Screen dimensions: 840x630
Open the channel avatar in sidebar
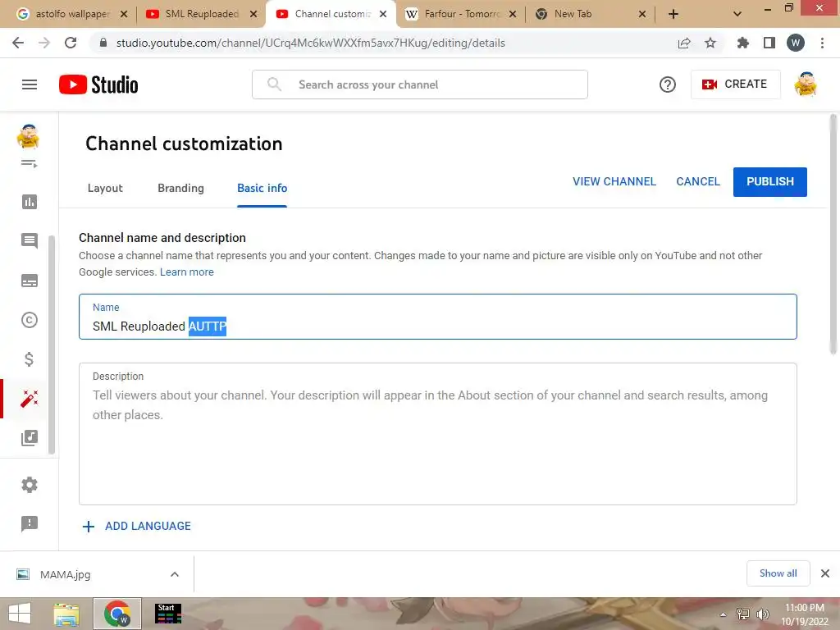29,136
